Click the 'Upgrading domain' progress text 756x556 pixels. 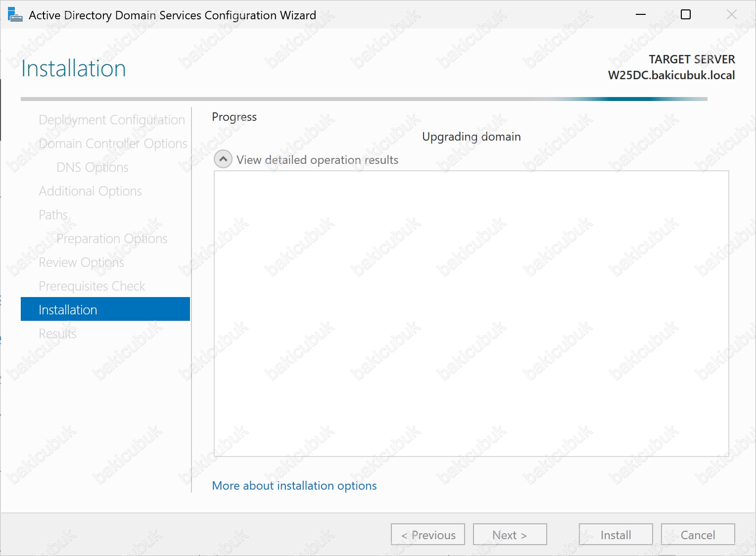click(x=472, y=137)
